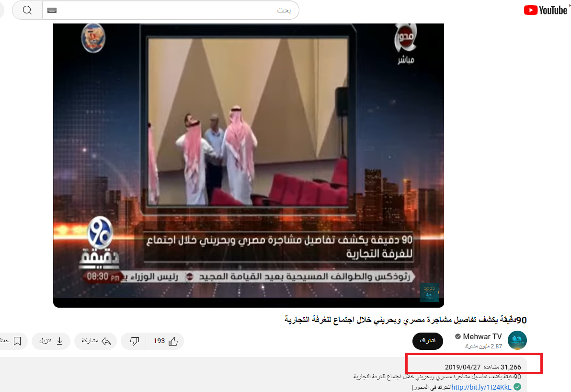Like the video with 193 likes
571x392 pixels.
pyautogui.click(x=166, y=341)
